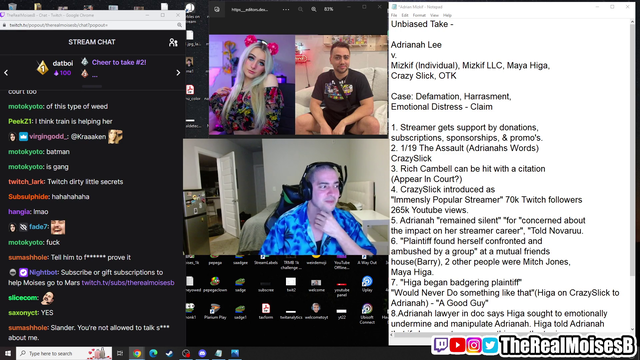Click username Subsulphide in chat

pyautogui.click(x=28, y=197)
